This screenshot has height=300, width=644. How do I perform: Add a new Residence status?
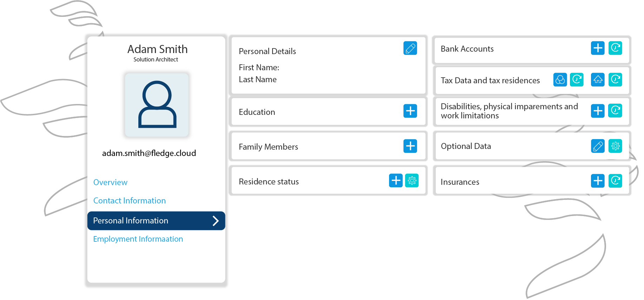pos(395,181)
